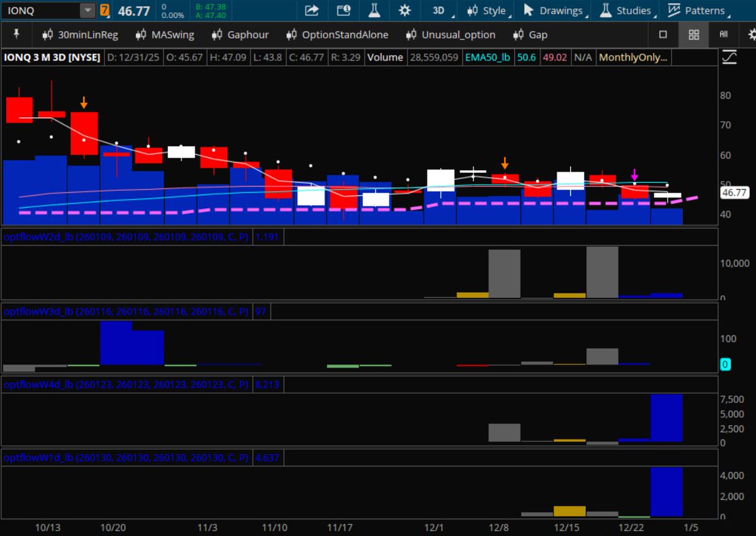756x536 pixels.
Task: Click the magenta down arrow marker
Action: coord(634,175)
